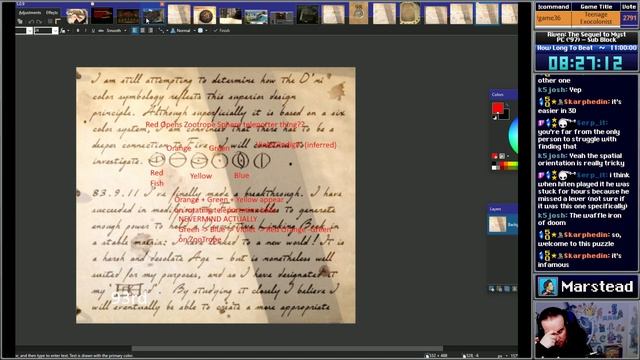Click the primary red color swatch
Image resolution: width=640 pixels, height=360 pixels.
coord(498,109)
